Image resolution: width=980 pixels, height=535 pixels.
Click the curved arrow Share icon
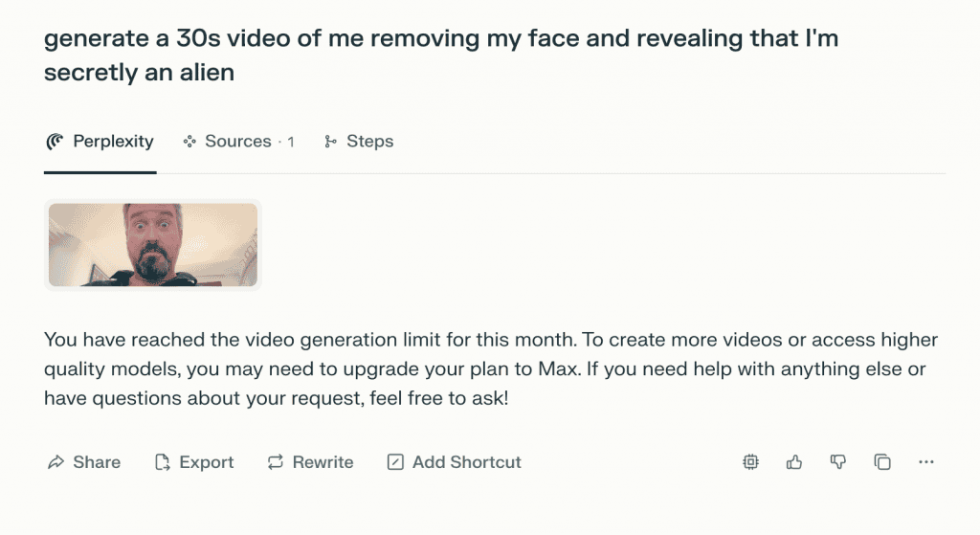56,462
